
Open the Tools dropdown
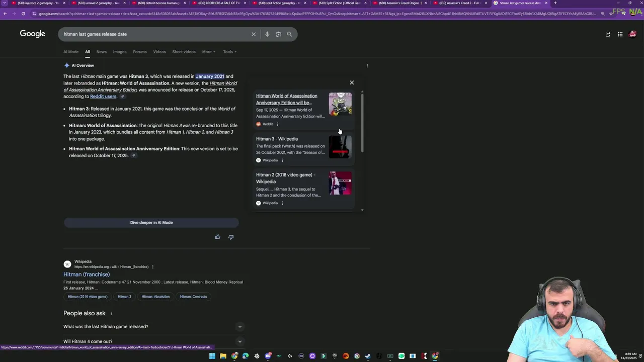(230, 52)
